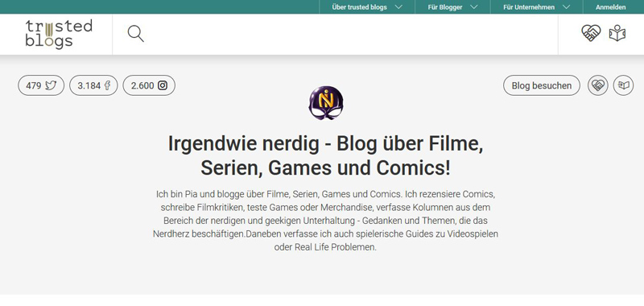Open the reading person icon in header
Image resolution: width=644 pixels, height=306 pixels.
pyautogui.click(x=617, y=33)
